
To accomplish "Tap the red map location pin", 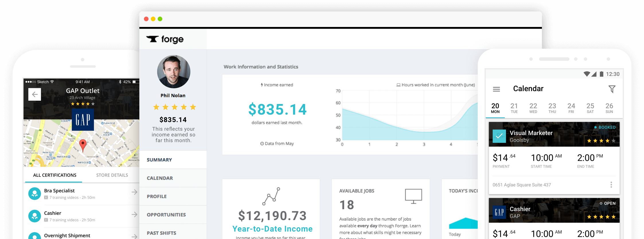I will pos(83,145).
